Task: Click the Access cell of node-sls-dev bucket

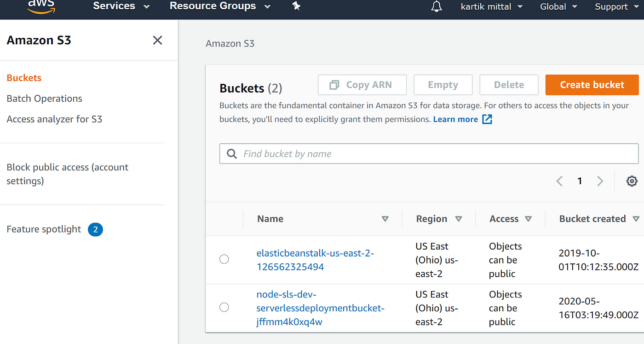Action: (505, 308)
